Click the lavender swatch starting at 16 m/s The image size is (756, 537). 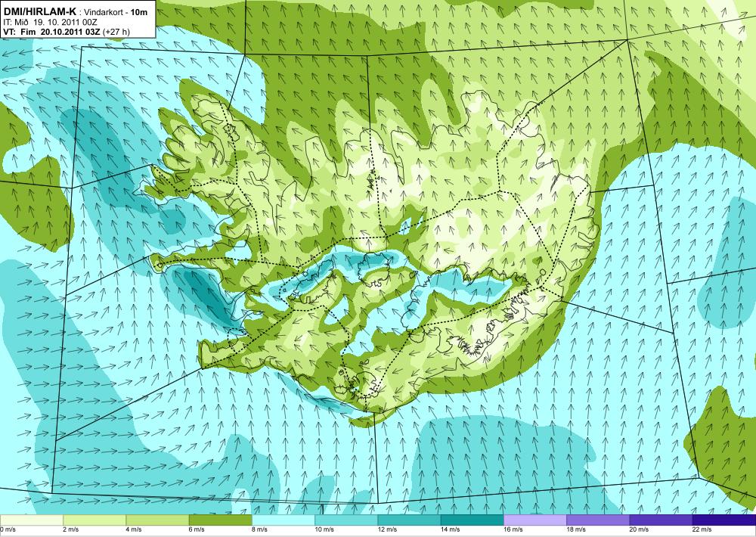coord(535,520)
